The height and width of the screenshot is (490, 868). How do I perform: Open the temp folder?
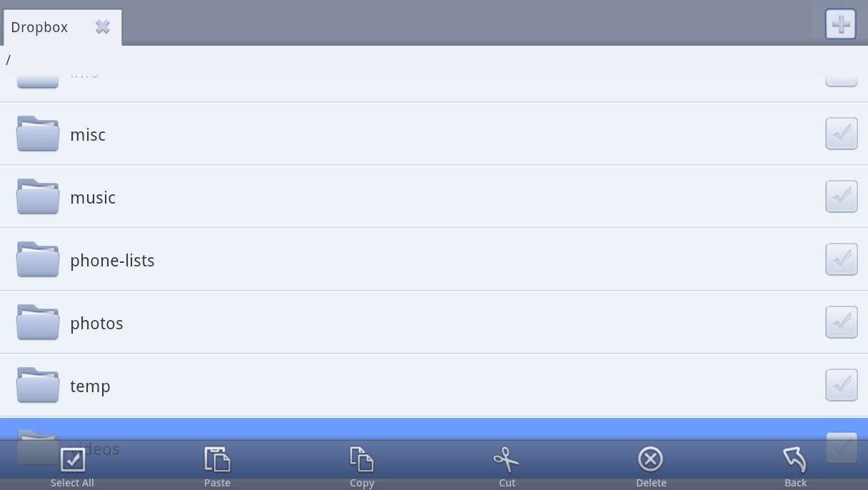434,386
